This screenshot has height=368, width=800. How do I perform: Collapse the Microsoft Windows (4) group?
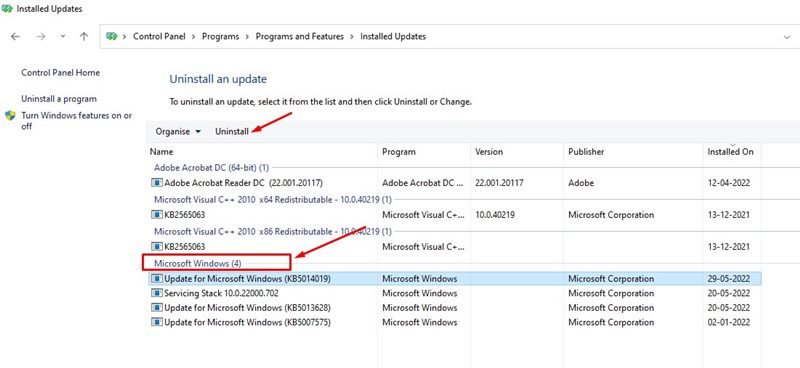click(x=197, y=263)
